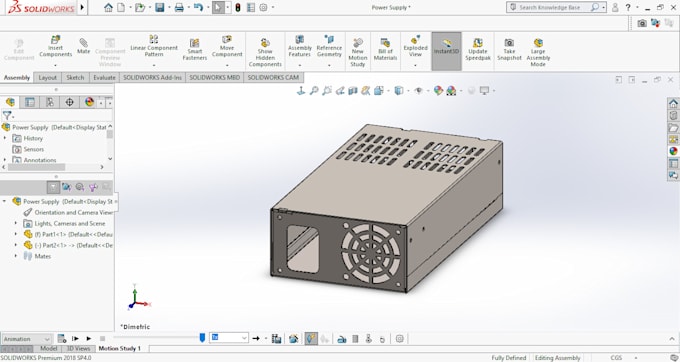Click the home icon in title bar

[x=108, y=7]
